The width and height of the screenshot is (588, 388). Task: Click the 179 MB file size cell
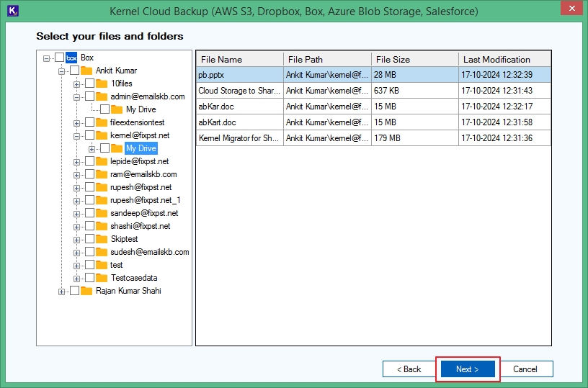click(415, 138)
